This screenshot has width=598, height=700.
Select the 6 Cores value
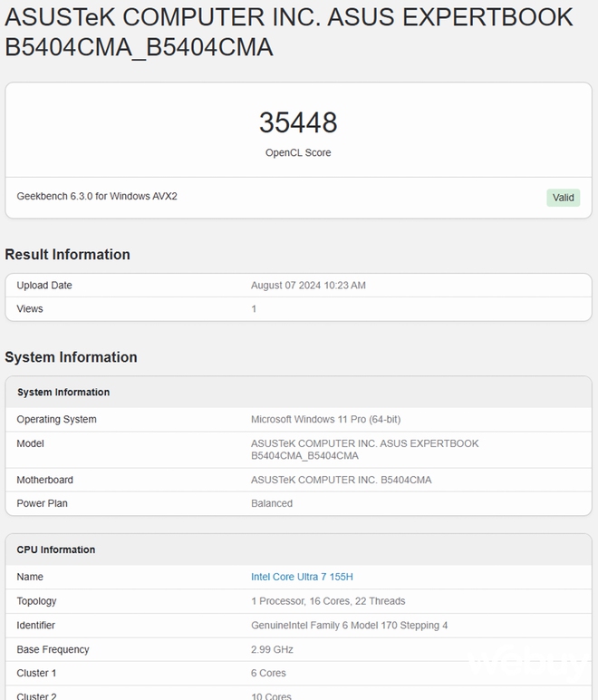click(x=268, y=673)
